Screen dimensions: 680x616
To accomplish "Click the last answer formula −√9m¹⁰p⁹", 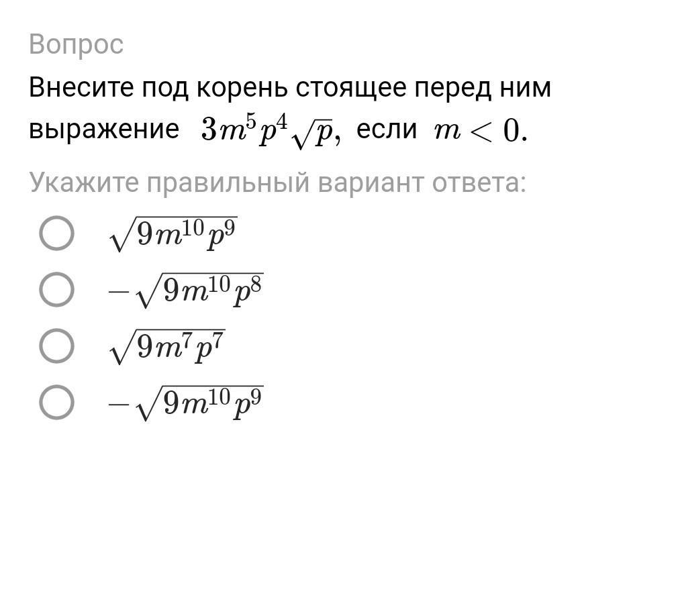I will point(186,403).
